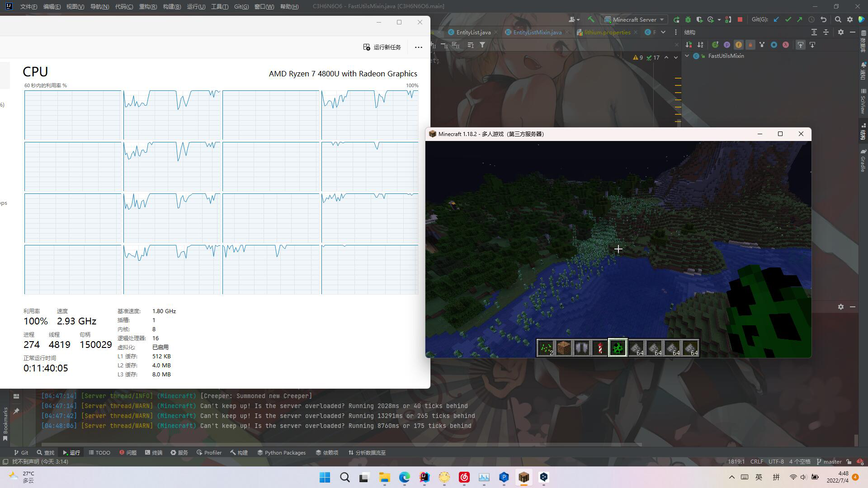Viewport: 868px width, 488px height.
Task: Open the 重构(R) Refactor menu
Action: point(148,6)
